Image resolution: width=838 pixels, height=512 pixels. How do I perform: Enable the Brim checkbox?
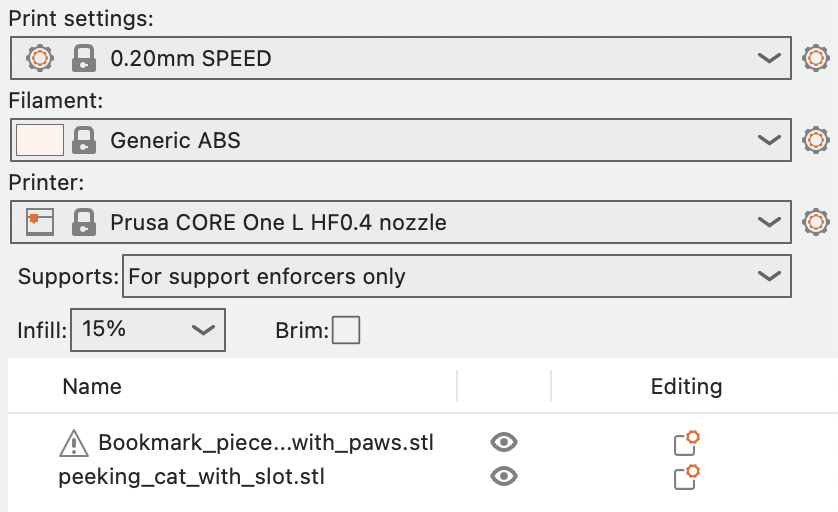[x=346, y=330]
